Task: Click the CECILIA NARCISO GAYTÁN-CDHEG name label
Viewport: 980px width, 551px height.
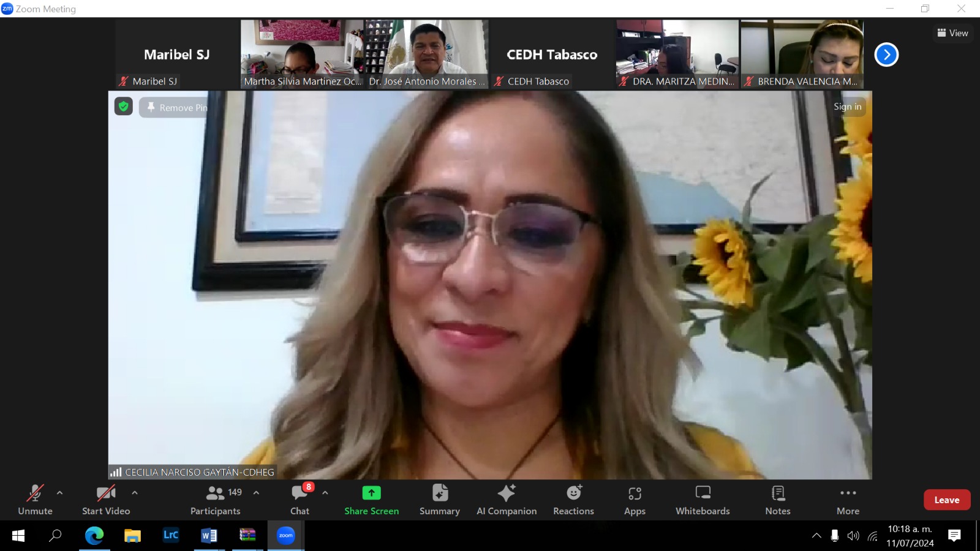Action: [200, 472]
